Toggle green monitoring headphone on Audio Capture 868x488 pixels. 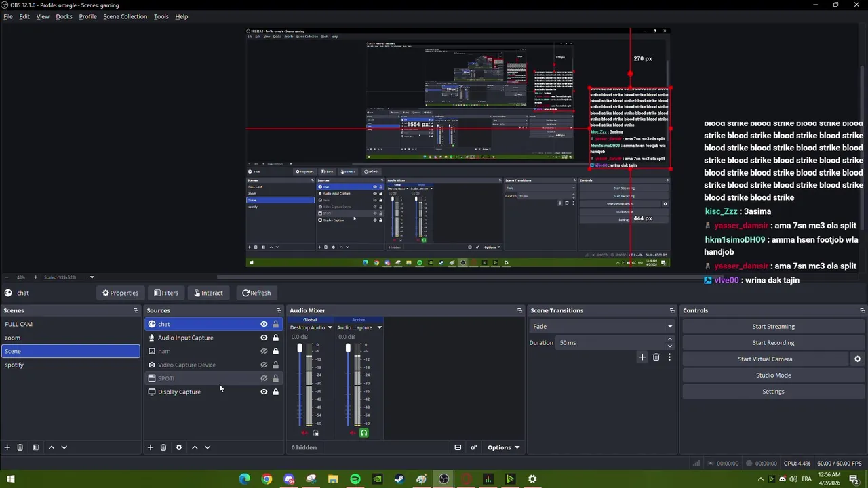point(363,433)
